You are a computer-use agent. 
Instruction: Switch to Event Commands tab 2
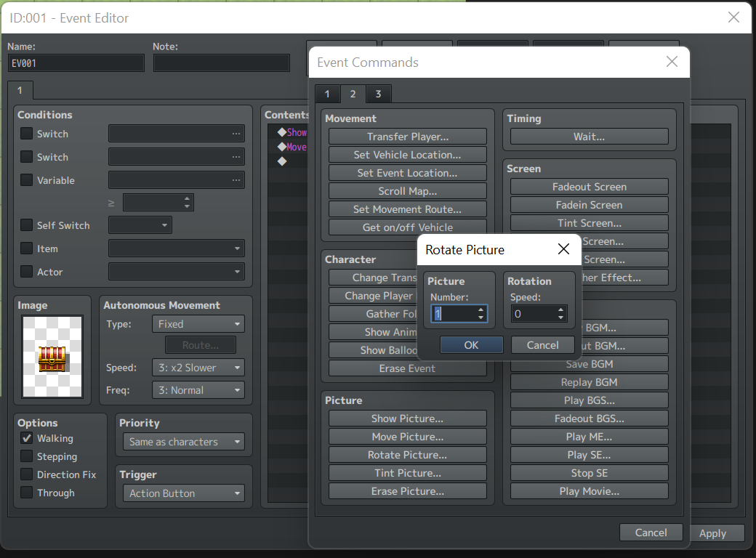(x=353, y=94)
